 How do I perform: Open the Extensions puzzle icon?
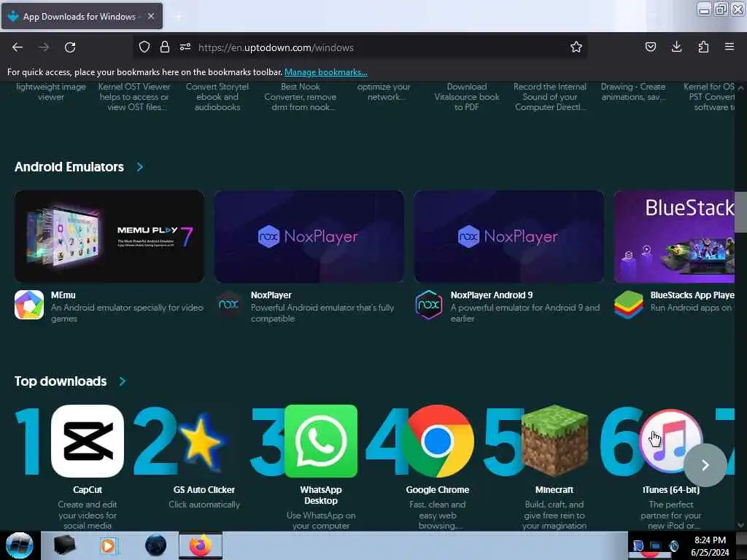703,47
